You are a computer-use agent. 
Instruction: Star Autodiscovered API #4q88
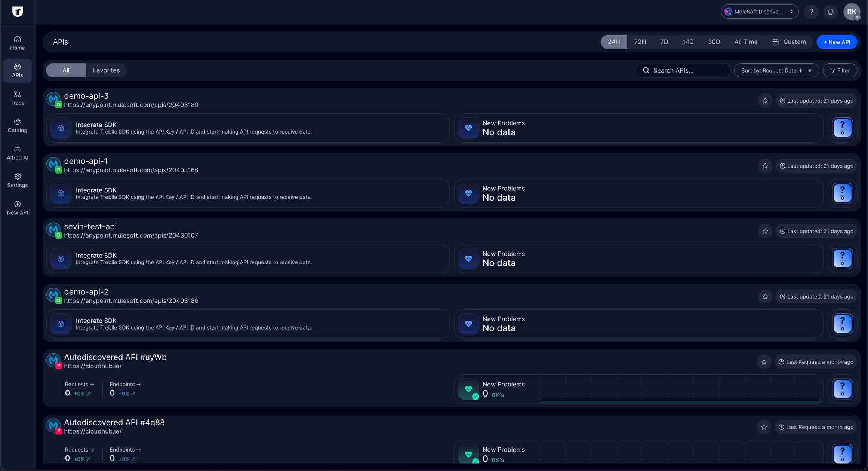pos(764,427)
